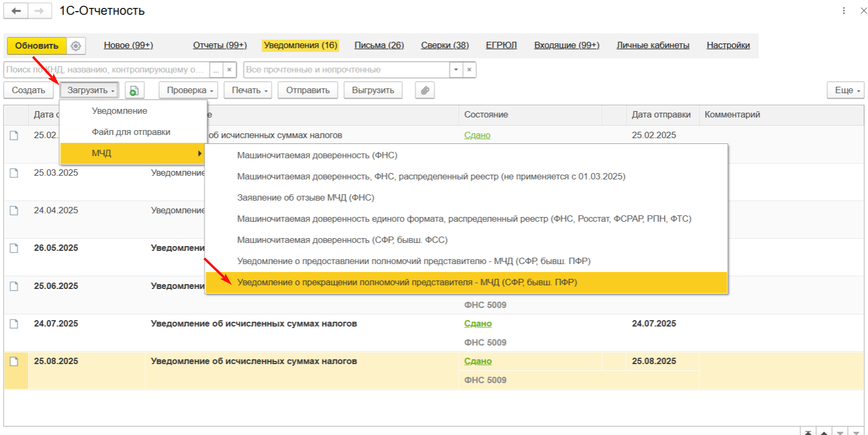Image resolution: width=868 pixels, height=435 pixels.
Task: Open Личные кабинеты link
Action: pos(653,46)
